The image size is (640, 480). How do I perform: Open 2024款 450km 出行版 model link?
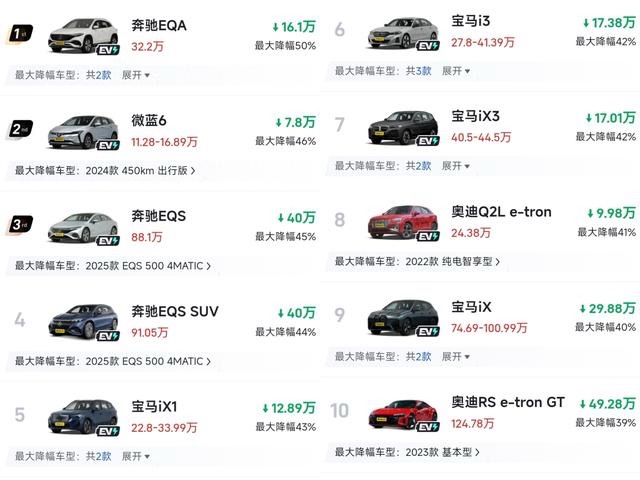click(140, 171)
